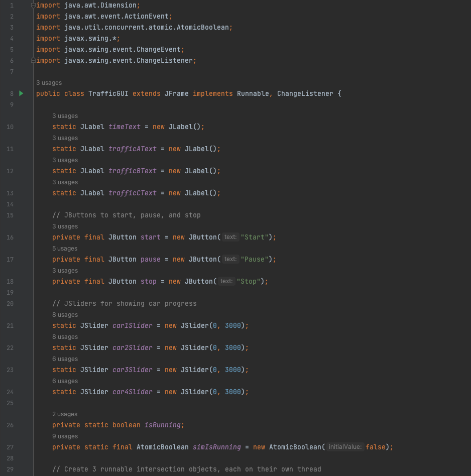Click the 'text:' parameter hint before "Start"
Screen dimensions: 471x476
230,237
